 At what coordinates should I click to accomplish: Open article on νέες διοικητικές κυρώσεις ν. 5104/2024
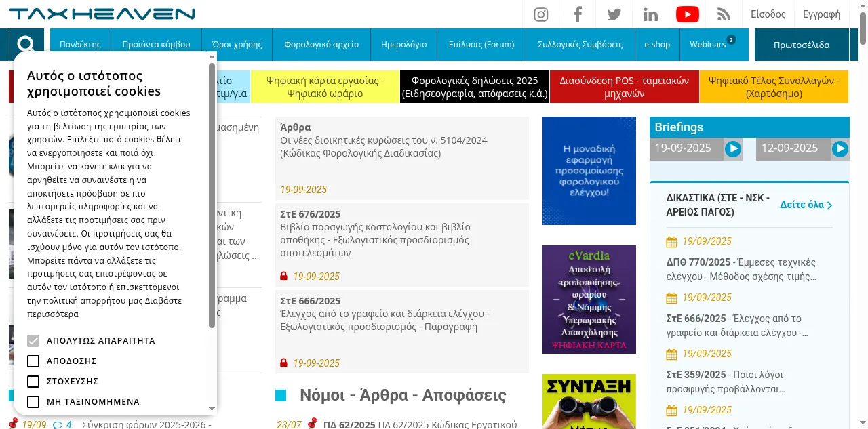[402, 158]
